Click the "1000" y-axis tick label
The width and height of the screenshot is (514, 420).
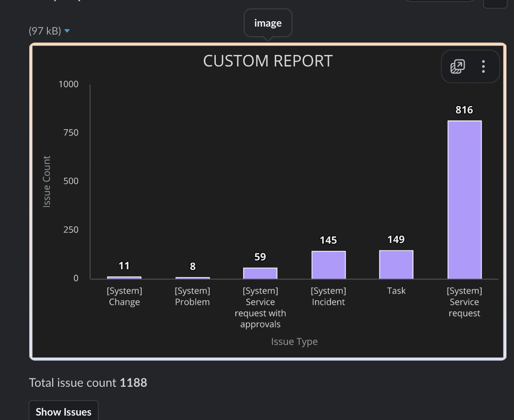click(x=69, y=84)
